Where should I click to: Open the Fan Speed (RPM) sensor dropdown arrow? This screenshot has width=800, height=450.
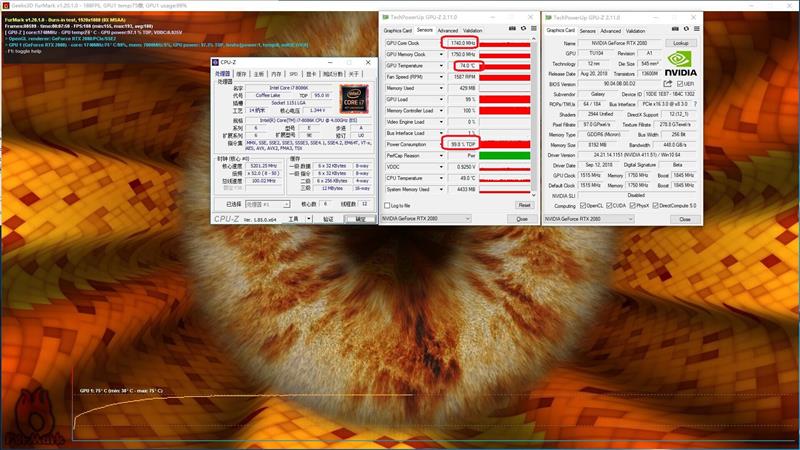441,77
